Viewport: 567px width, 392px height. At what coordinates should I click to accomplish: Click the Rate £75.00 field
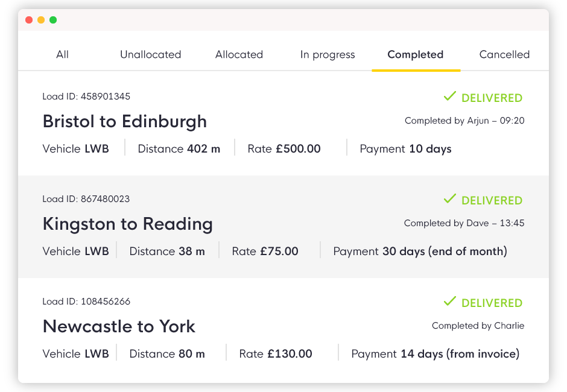(265, 251)
